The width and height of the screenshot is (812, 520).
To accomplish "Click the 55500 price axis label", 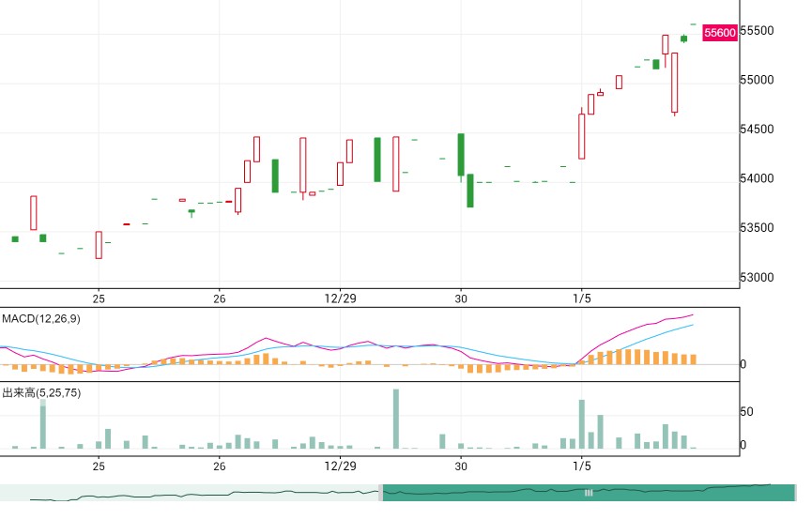I will point(758,31).
